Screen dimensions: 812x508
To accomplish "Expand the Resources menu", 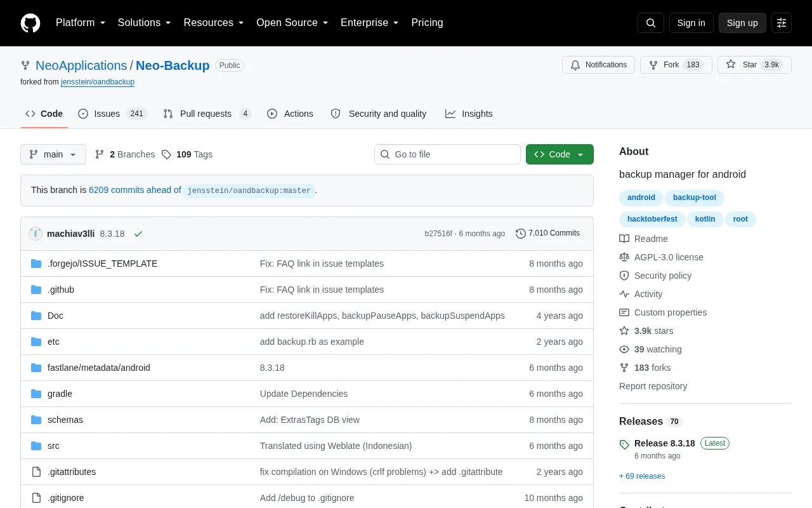I will [x=214, y=23].
